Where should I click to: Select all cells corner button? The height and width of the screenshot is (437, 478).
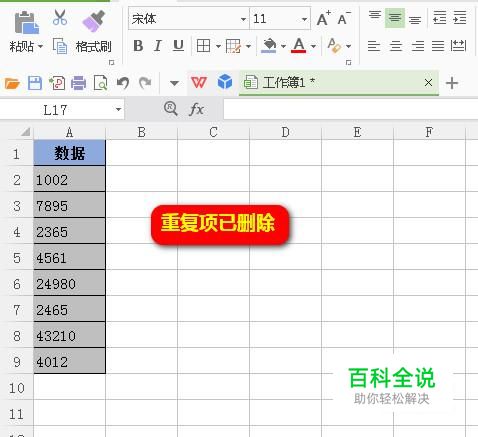pos(25,132)
